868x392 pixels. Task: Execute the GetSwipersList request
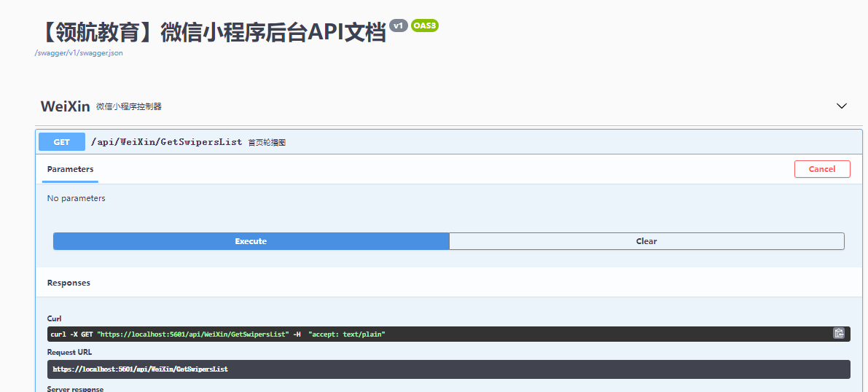click(x=251, y=241)
